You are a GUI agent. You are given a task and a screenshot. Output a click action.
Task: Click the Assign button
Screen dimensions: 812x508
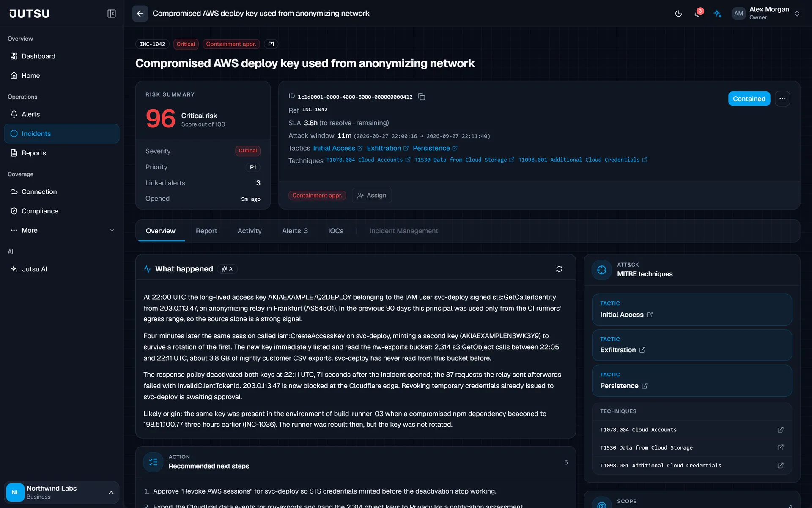tap(372, 195)
